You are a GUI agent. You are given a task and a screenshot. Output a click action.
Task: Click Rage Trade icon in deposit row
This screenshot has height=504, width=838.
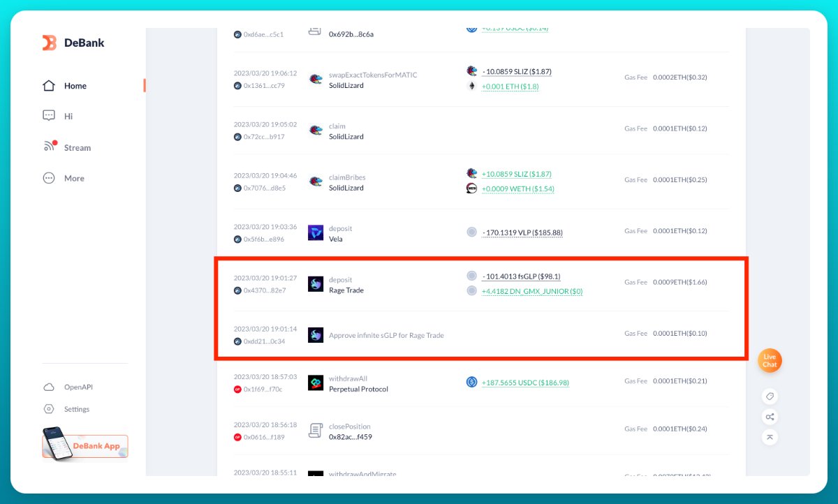(316, 284)
